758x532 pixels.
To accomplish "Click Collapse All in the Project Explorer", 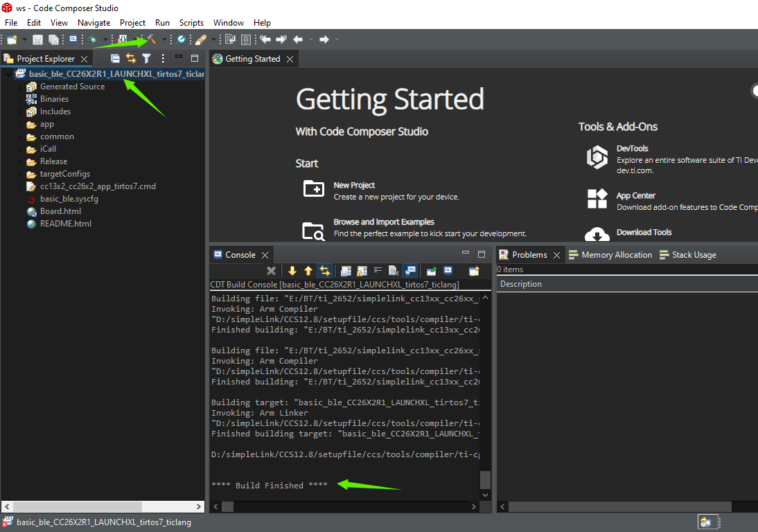I will tap(115, 58).
